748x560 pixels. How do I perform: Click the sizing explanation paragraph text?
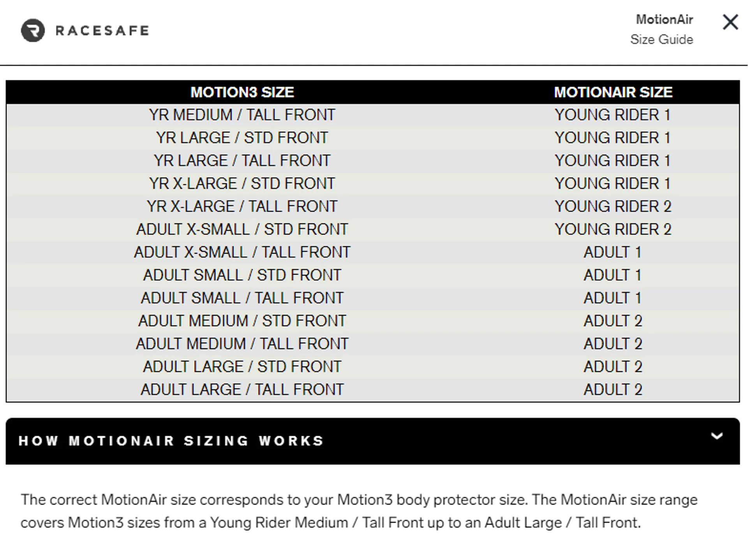(x=359, y=511)
